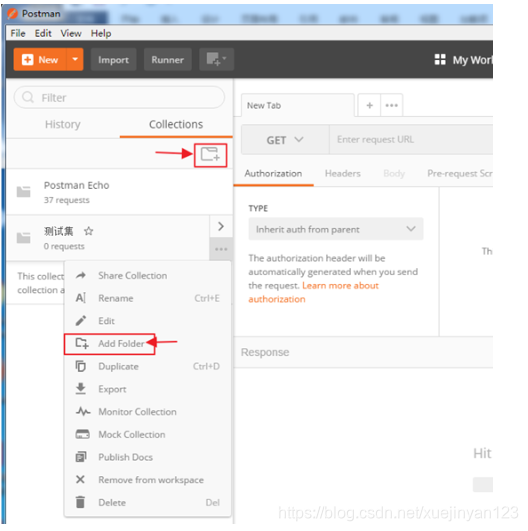Add a new request tab with plus
The image size is (528, 531).
[x=369, y=105]
